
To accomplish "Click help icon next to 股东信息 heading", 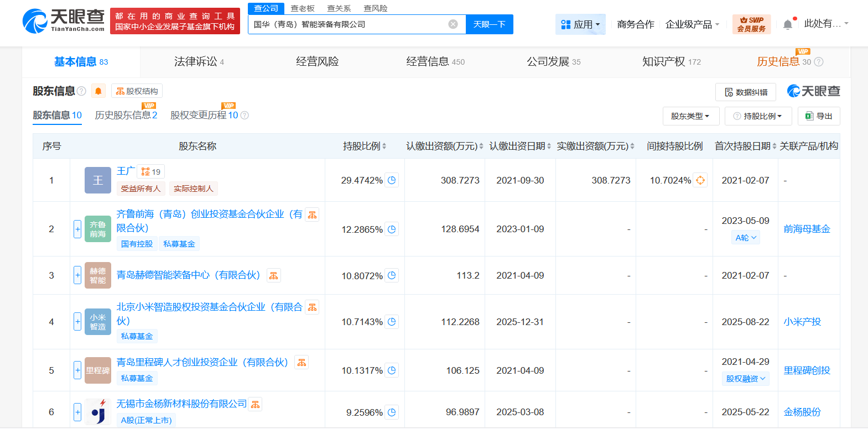I will point(81,91).
